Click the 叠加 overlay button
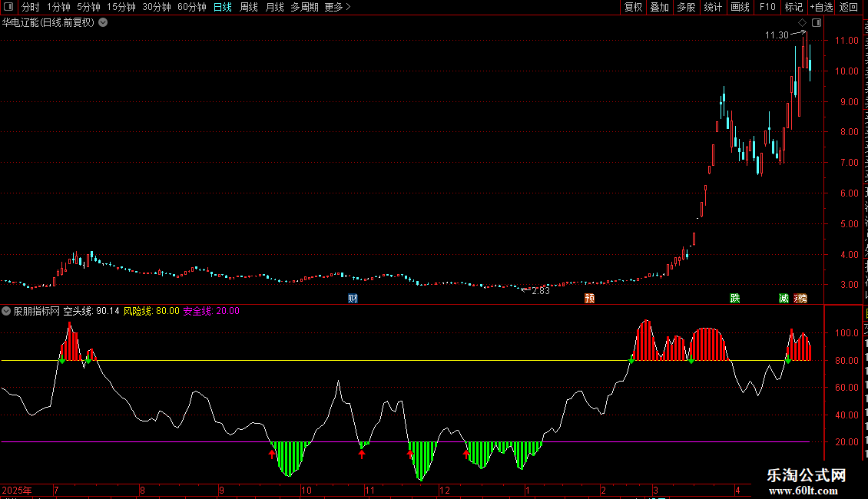Image resolution: width=868 pixels, height=499 pixels. pyautogui.click(x=660, y=7)
